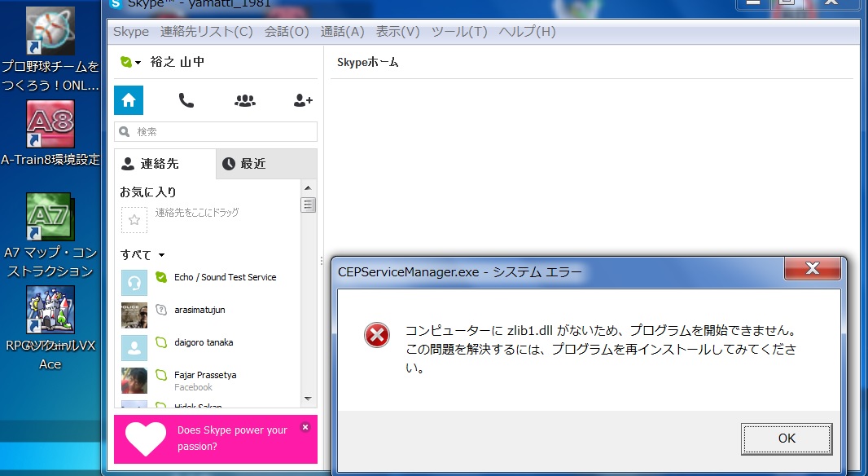Select the arasimatujun contact
This screenshot has width=868, height=476.
[x=199, y=310]
